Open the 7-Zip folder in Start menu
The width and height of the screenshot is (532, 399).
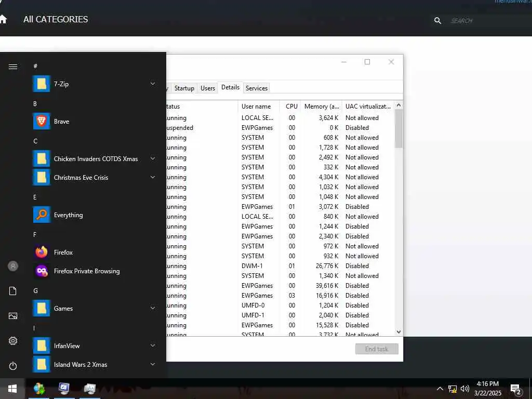pos(94,84)
